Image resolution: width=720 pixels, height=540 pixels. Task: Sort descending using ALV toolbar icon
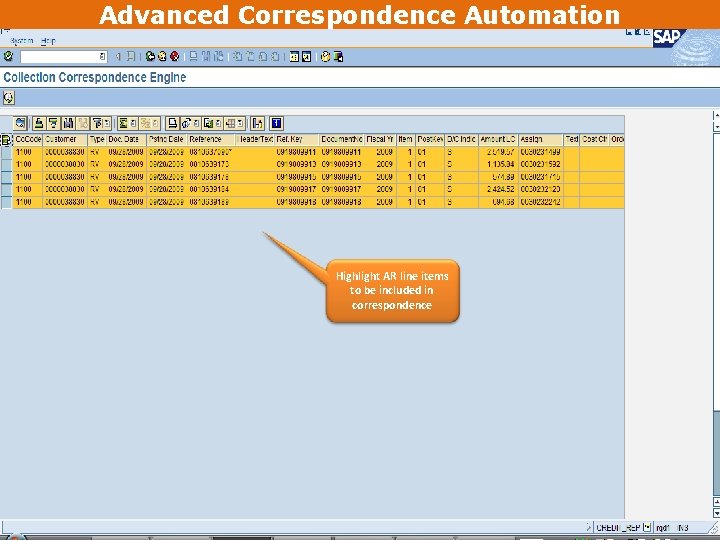[54, 123]
